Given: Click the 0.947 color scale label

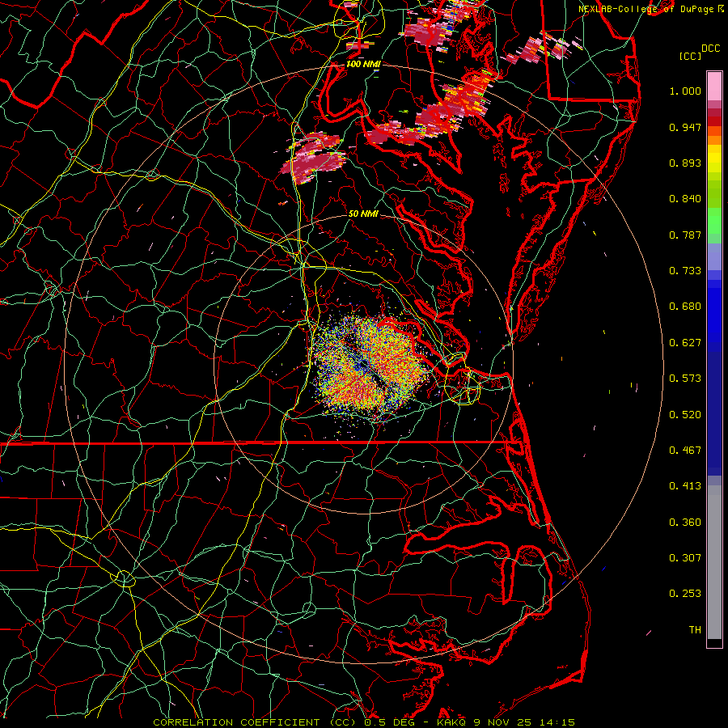Looking at the screenshot, I should 685,127.
